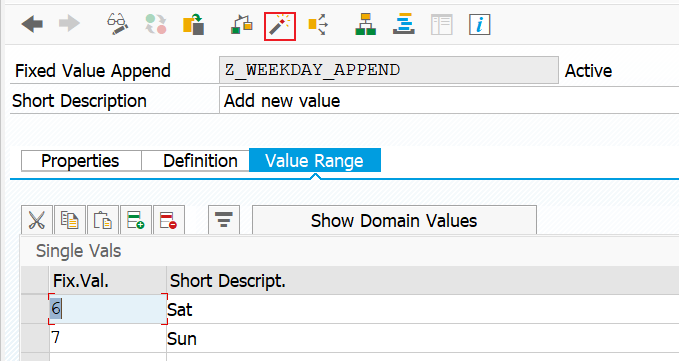Viewport: 679px width, 361px height.
Task: Delete row with red minus icon
Action: pos(168,220)
